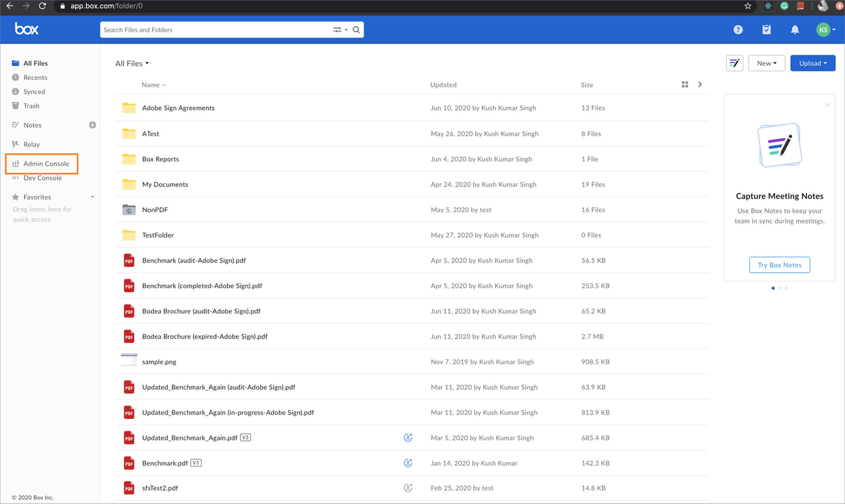Click collaborator icon on Benchmark.pdf row
Viewport: 845px width, 504px height.
pyautogui.click(x=408, y=463)
